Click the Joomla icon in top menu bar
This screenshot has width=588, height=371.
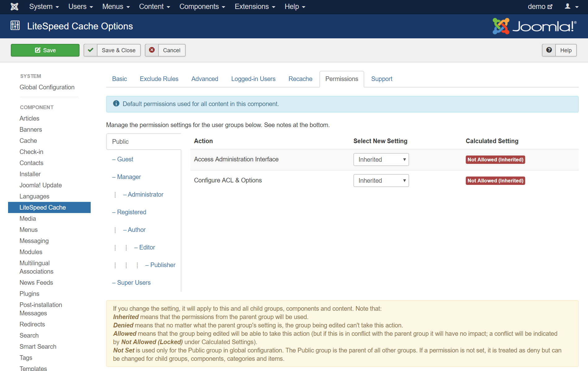tap(15, 6)
